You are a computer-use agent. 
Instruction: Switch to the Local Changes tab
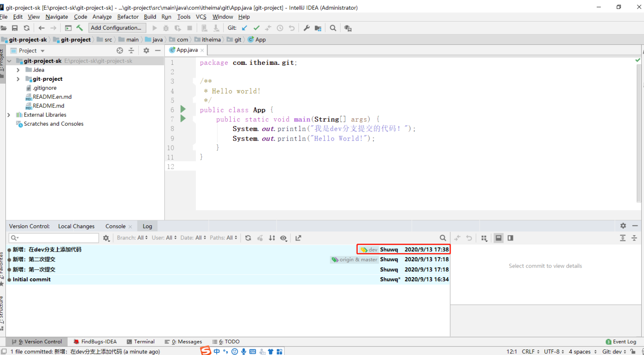76,226
